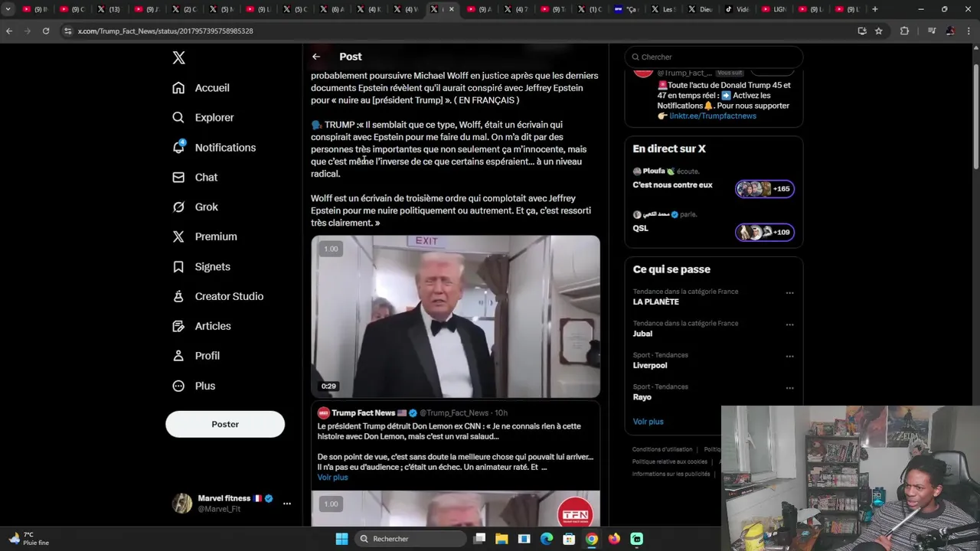The width and height of the screenshot is (980, 551).
Task: Switch to the 'Les' browser tab
Action: tap(663, 9)
